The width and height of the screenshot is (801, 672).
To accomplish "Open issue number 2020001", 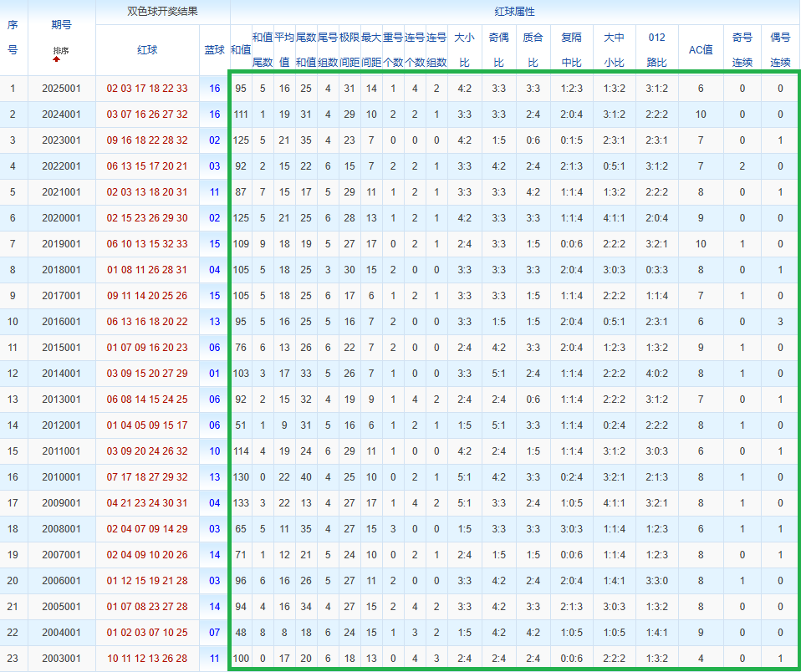I will (61, 218).
